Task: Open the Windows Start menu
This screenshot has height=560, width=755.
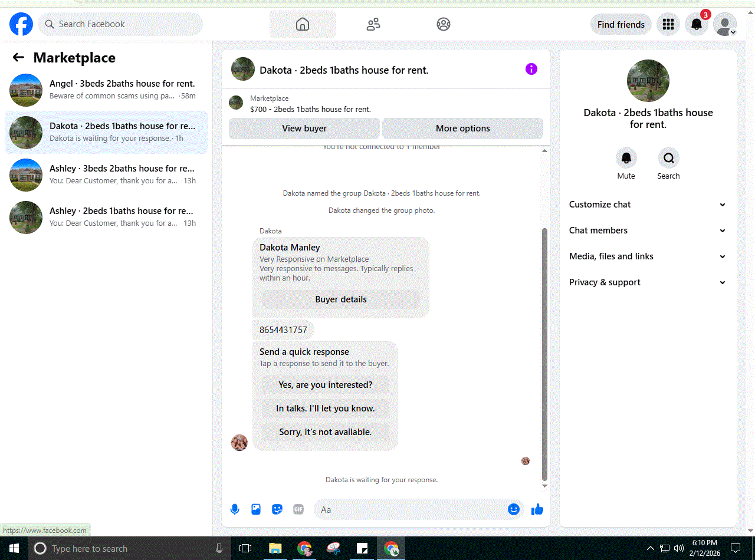Action: (x=14, y=548)
